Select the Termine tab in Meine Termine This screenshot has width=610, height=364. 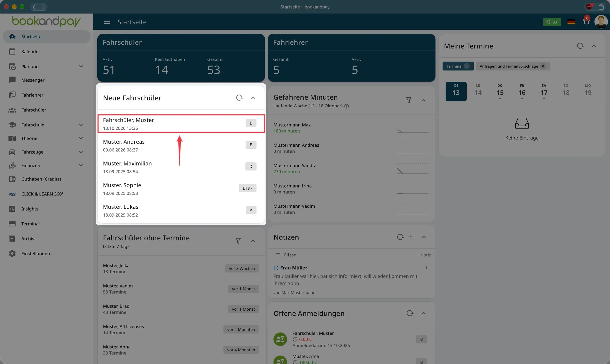pyautogui.click(x=458, y=66)
